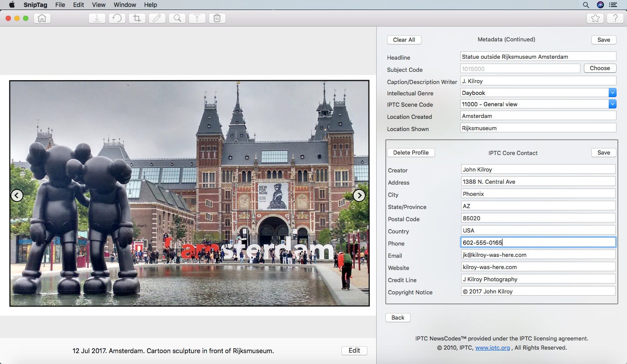Open Siri from the menu bar
Viewport: 627px width, 364px height.
tap(600, 5)
